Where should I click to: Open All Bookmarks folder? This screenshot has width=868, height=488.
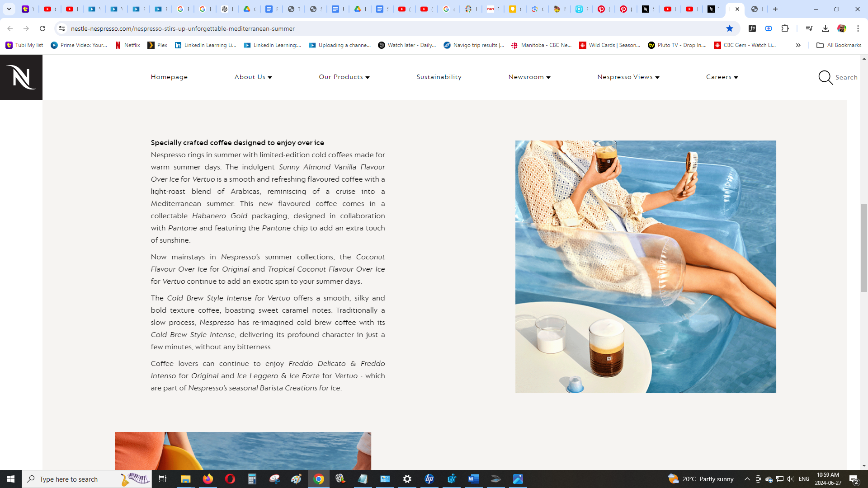[839, 45]
